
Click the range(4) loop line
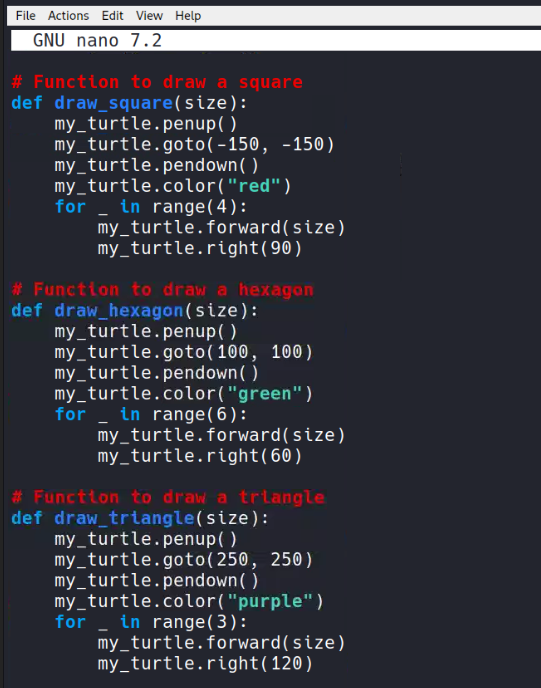pos(151,207)
